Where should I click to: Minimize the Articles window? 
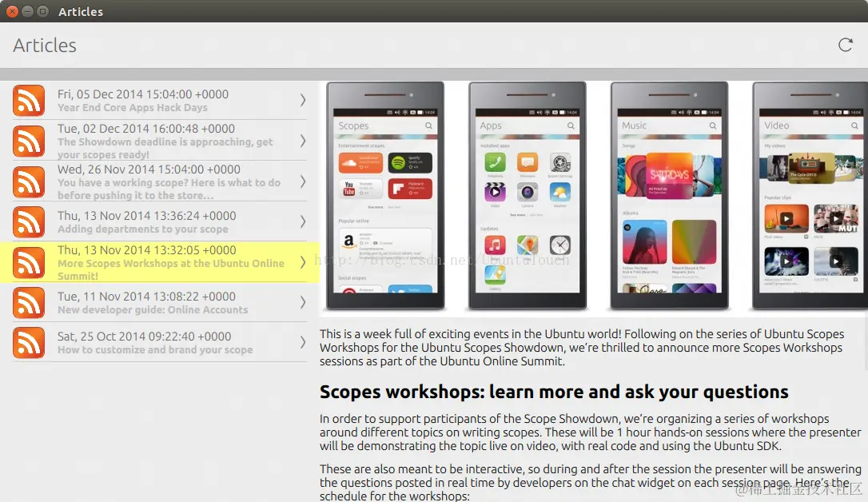(x=27, y=11)
